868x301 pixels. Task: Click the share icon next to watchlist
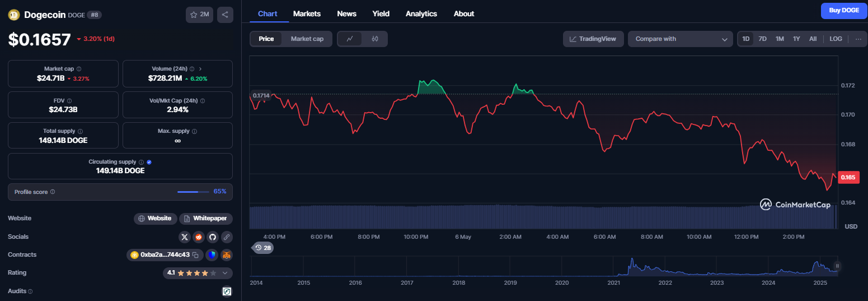(x=225, y=15)
